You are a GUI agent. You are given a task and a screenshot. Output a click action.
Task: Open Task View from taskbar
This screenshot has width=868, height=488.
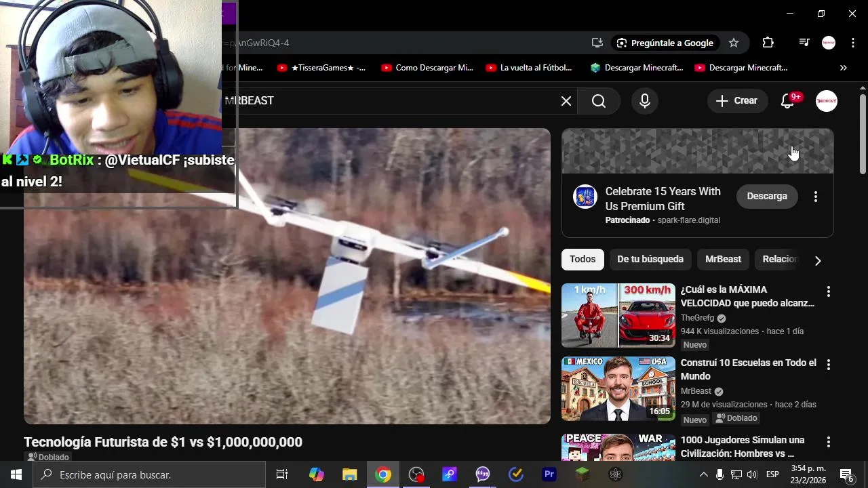(282, 474)
